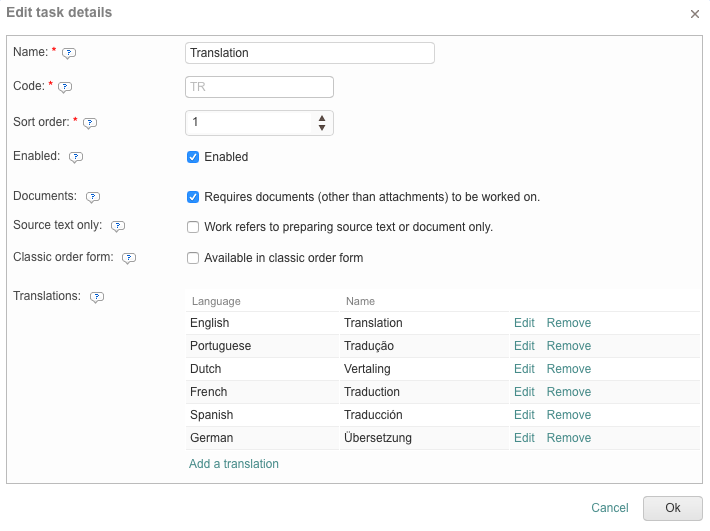Viewport: 710px width, 531px height.
Task: Click the help icon next to Enabled label
Action: pyautogui.click(x=76, y=157)
